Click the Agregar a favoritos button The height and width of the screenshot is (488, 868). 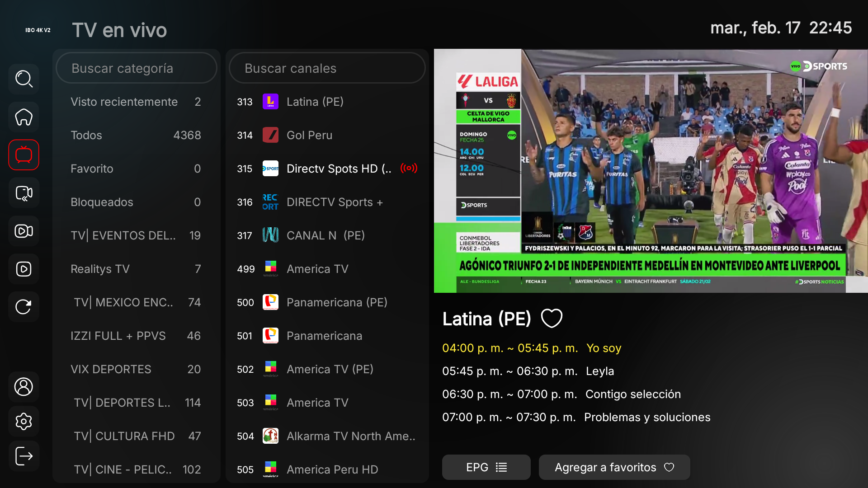(x=614, y=467)
